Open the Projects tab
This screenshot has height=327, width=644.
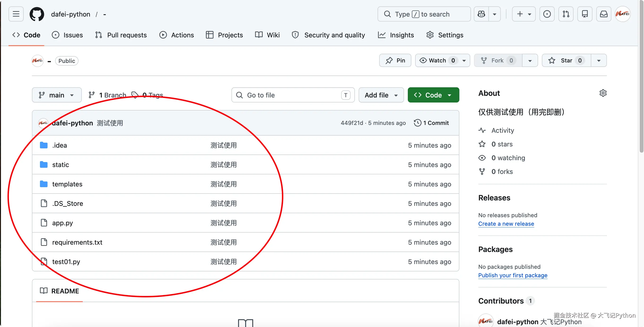click(224, 35)
